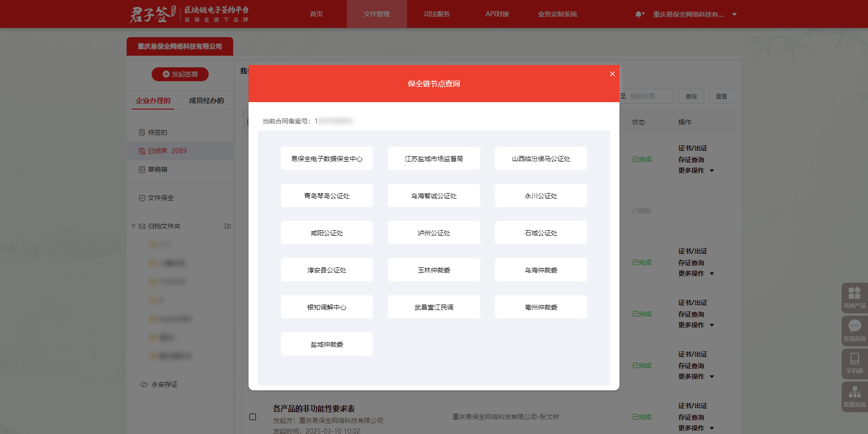Select node 江苏盐城市场监督局

[434, 158]
